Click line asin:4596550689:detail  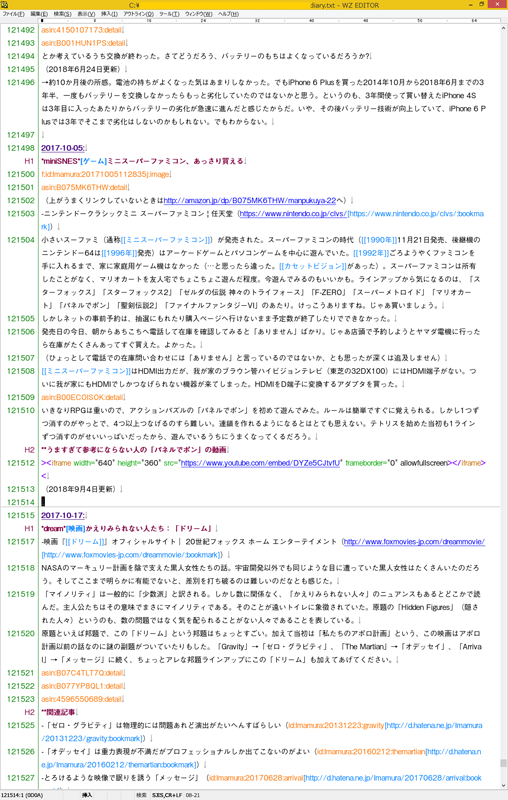click(x=83, y=699)
